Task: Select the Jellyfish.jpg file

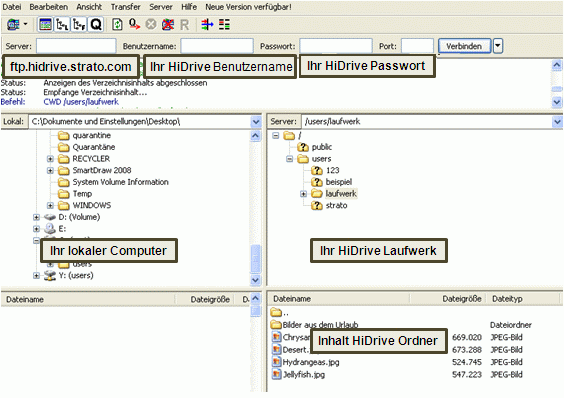Action: coord(299,375)
